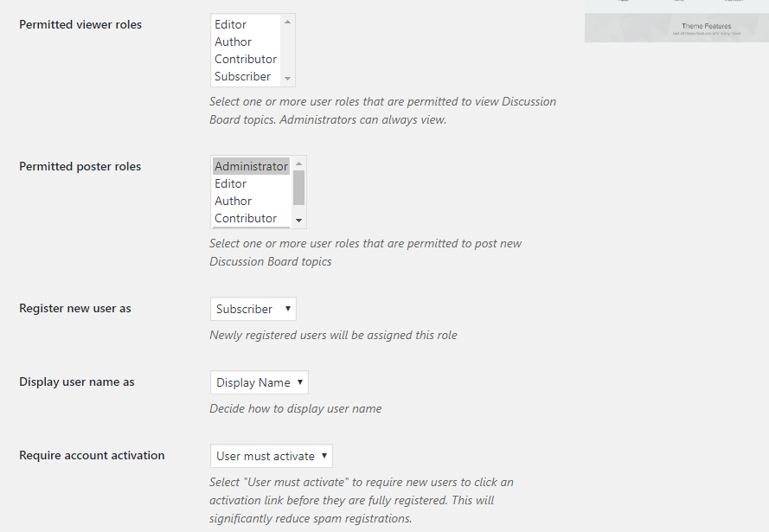Image resolution: width=769 pixels, height=532 pixels.
Task: Click the Require account activation label
Action: [91, 455]
